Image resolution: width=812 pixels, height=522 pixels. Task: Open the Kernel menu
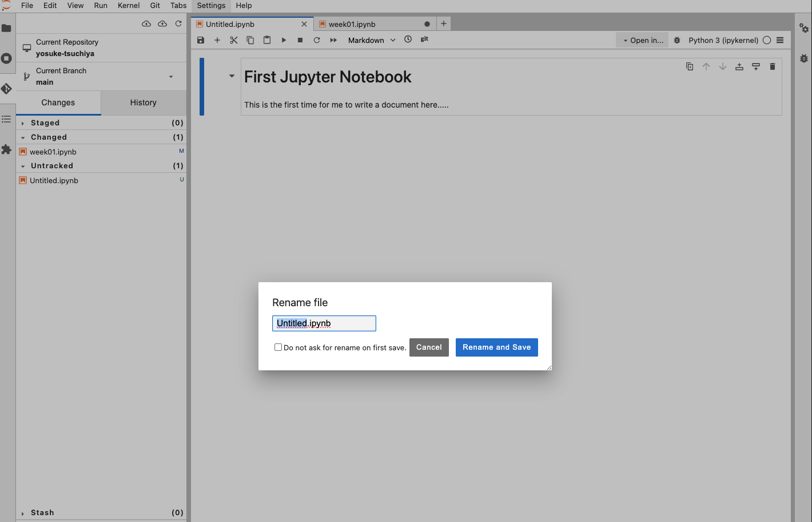click(x=128, y=6)
